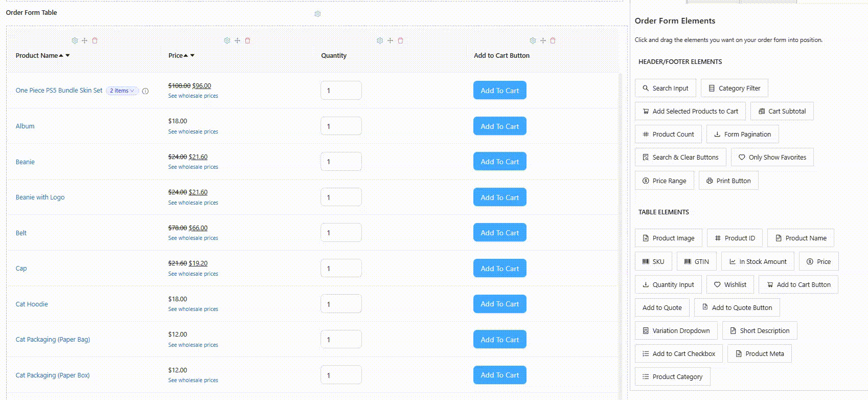Open the Cat Packaging (Paper Box) product link
The image size is (868, 400).
(53, 375)
